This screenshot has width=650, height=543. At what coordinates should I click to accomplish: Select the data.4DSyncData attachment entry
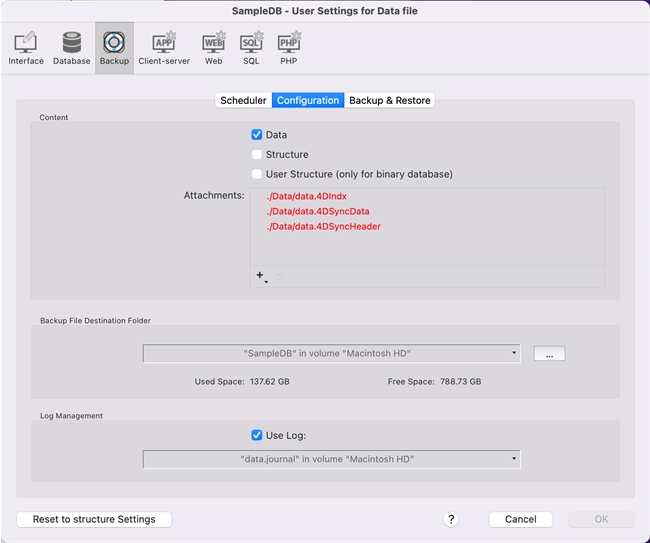tap(318, 212)
